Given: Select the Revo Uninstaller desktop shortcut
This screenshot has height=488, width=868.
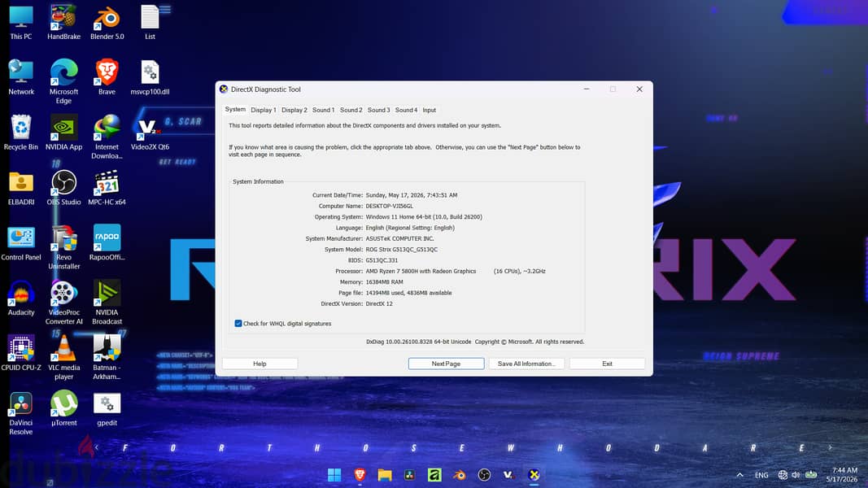Looking at the screenshot, I should pos(63,247).
